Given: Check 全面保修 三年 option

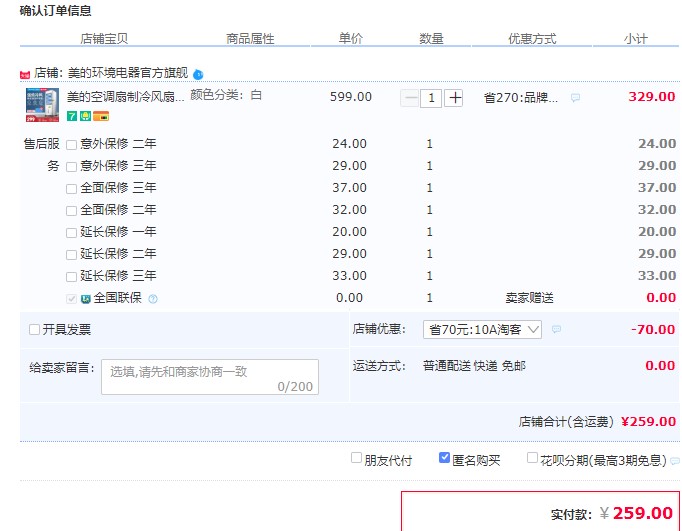Looking at the screenshot, I should pos(71,189).
